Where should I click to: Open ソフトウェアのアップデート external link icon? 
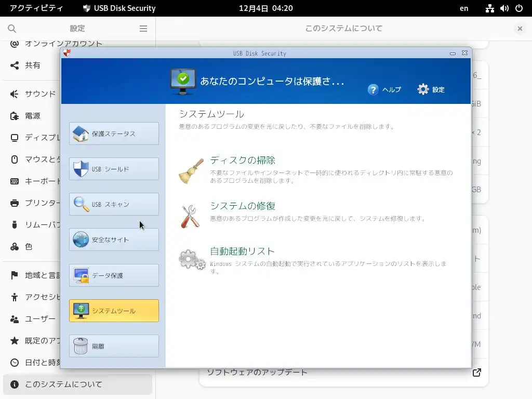click(x=477, y=373)
